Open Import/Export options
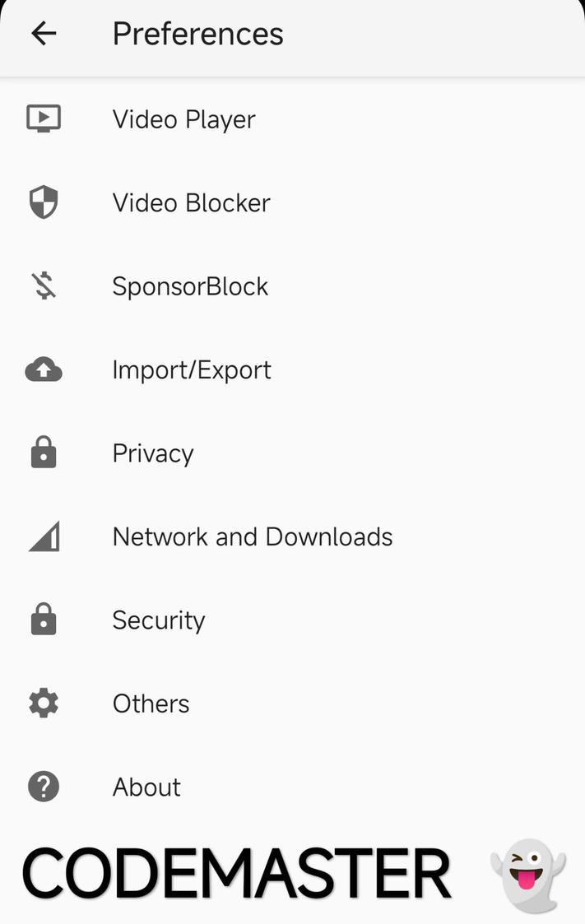The width and height of the screenshot is (585, 924). 192,369
